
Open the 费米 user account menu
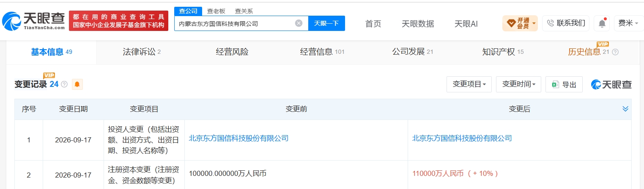[x=628, y=23]
